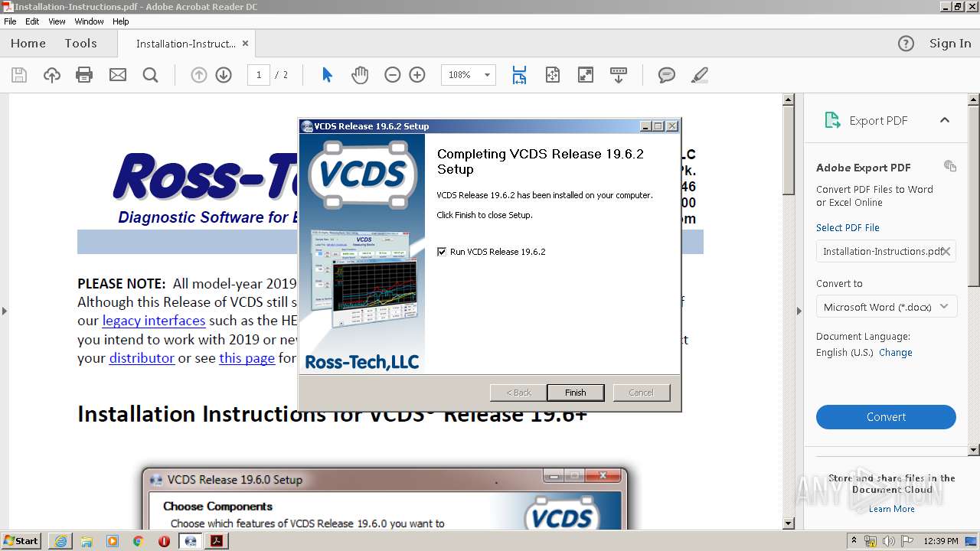This screenshot has width=980, height=551.
Task: Remove the selected Installation-Instructions.pdf file
Action: click(x=946, y=251)
